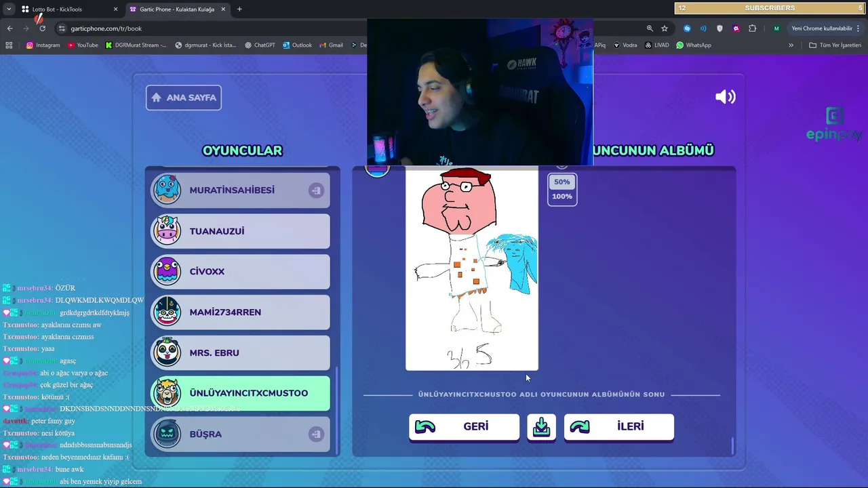Open the LIVAD bookmark

point(656,45)
